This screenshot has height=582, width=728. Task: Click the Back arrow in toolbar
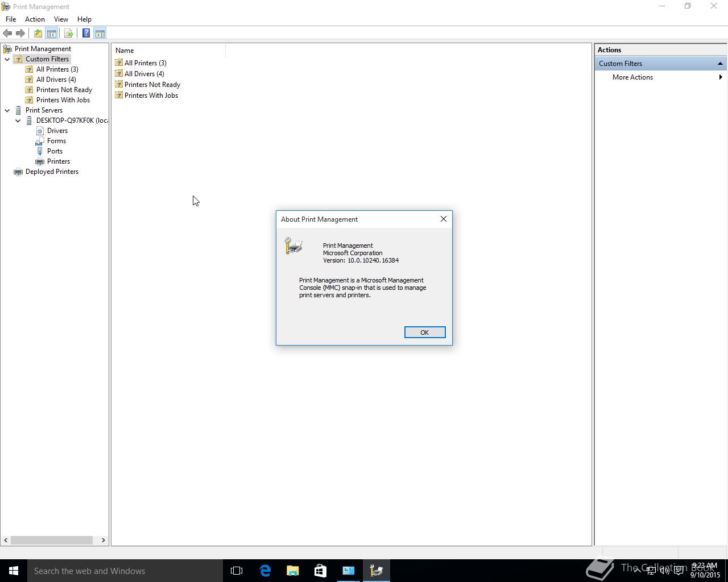7,34
